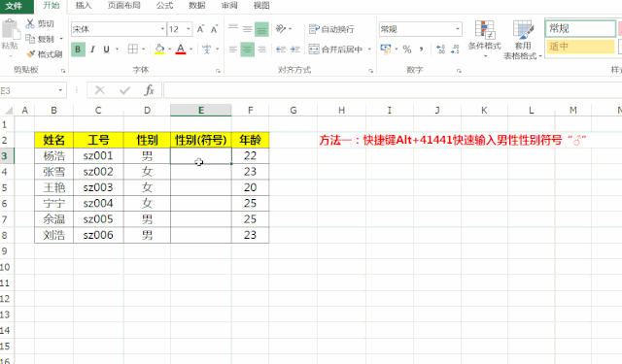The width and height of the screenshot is (622, 364).
Task: Click the Paste icon
Action: 10,29
